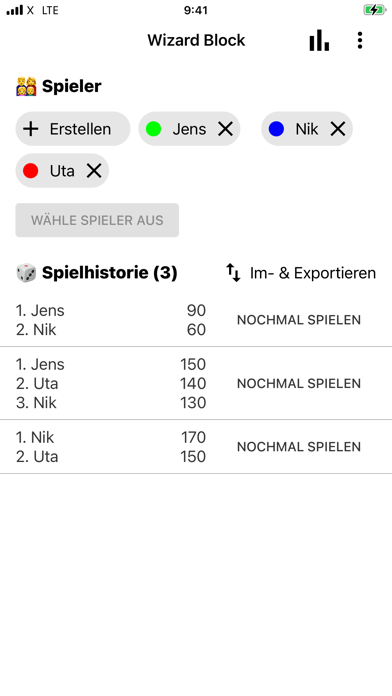Open the statistics bar chart icon

319,40
